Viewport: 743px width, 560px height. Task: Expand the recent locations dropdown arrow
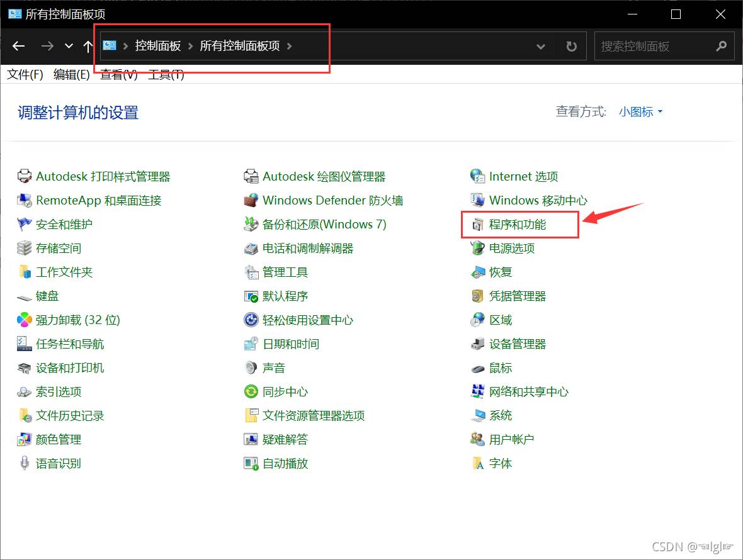pos(69,46)
